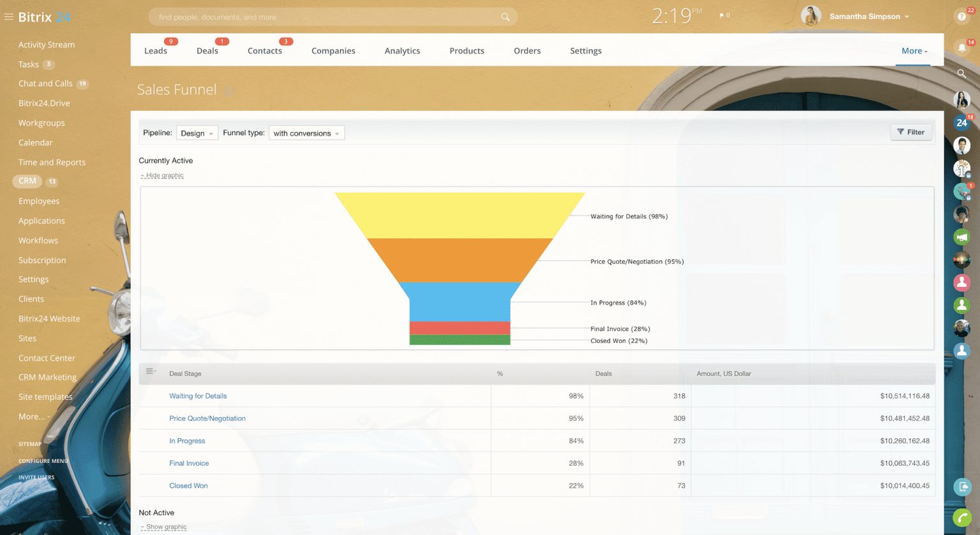Open the table configuration icon beside Deal Stage

pos(151,372)
